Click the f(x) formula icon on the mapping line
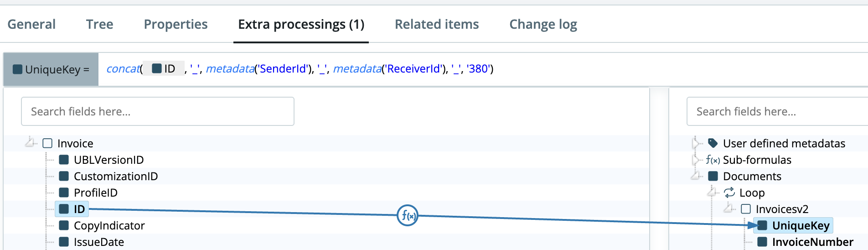 [x=408, y=216]
